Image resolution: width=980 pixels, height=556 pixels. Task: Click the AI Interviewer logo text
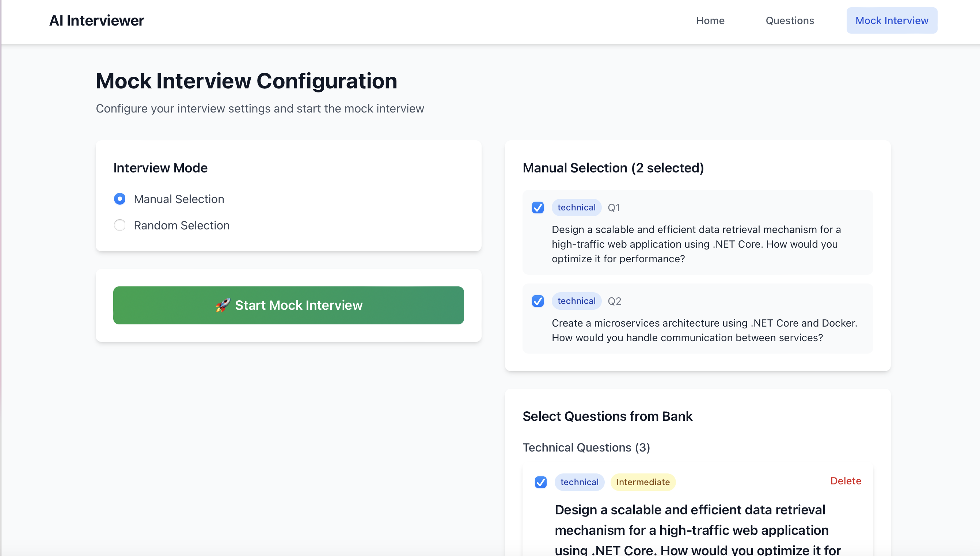96,20
